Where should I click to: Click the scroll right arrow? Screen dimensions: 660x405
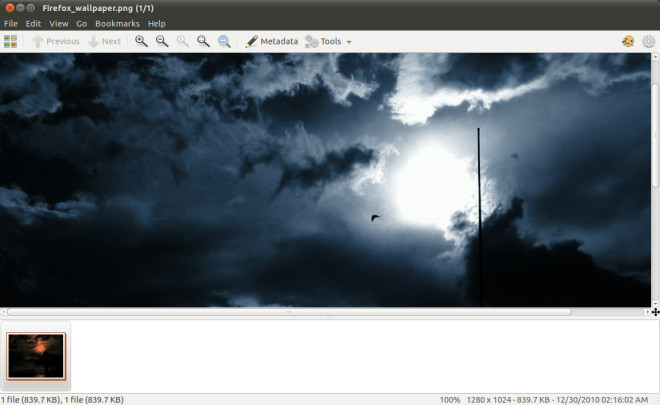click(647, 312)
